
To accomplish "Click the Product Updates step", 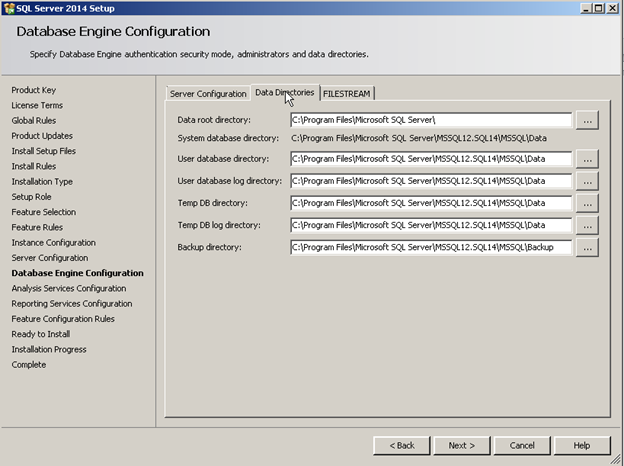I will [42, 136].
